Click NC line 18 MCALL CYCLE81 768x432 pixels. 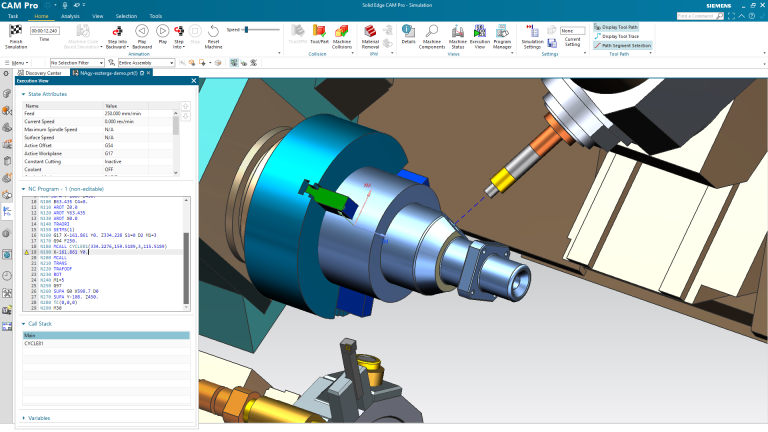tap(103, 246)
